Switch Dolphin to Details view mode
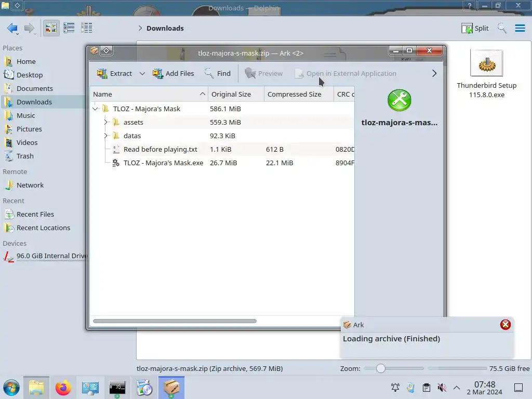The image size is (532, 399). pyautogui.click(x=87, y=28)
